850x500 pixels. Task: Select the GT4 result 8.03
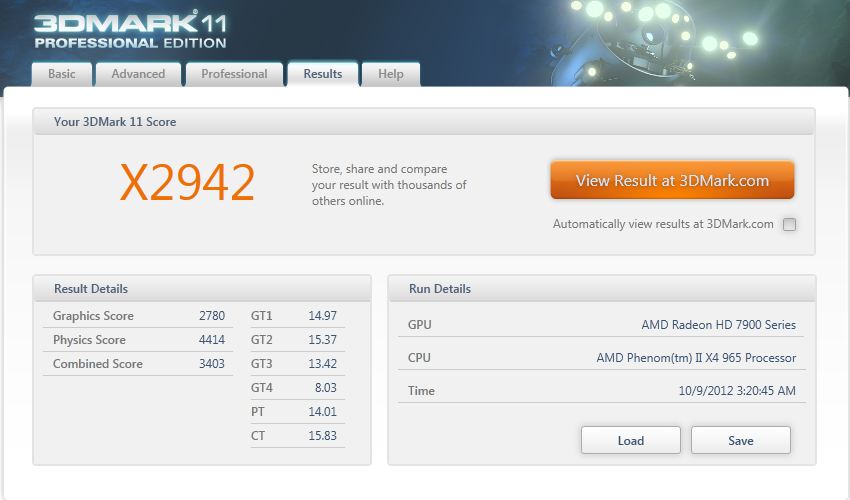coord(326,387)
